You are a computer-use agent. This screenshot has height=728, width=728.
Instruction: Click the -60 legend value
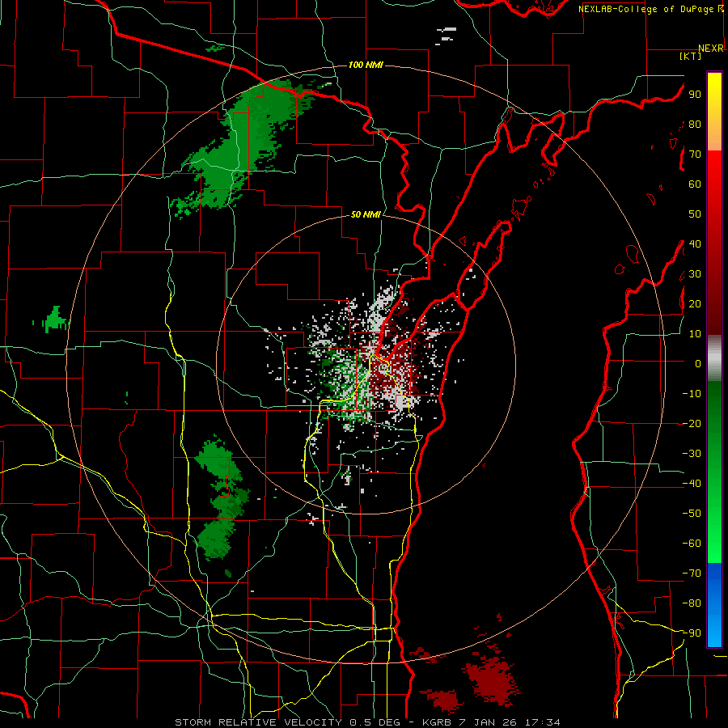click(692, 544)
